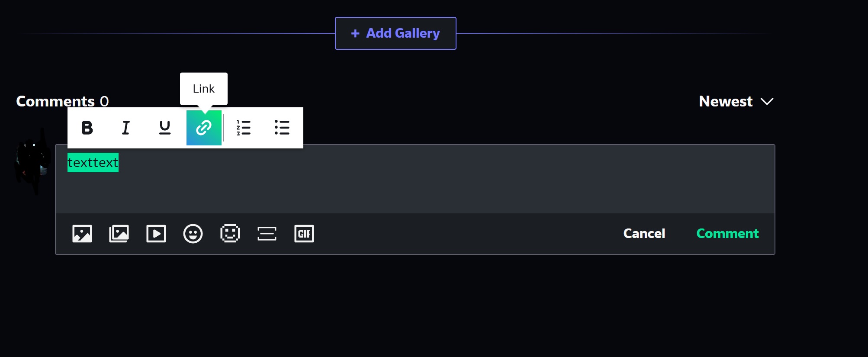Toggle bold formatting on selected text
This screenshot has width=868, height=357.
pos(87,128)
